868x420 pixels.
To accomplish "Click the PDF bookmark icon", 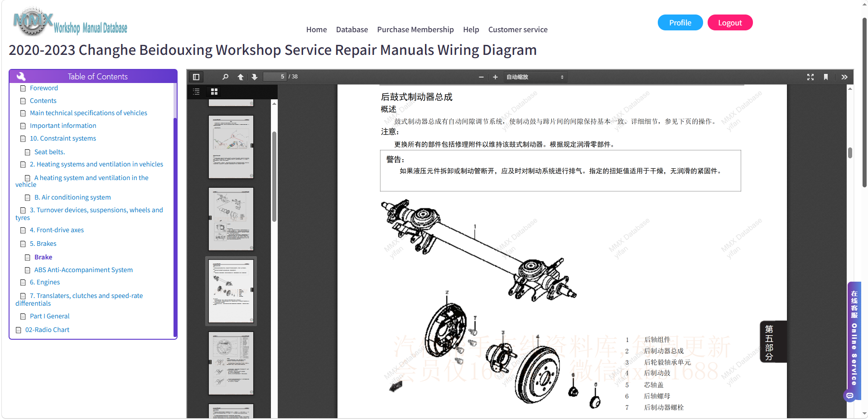I will click(826, 77).
